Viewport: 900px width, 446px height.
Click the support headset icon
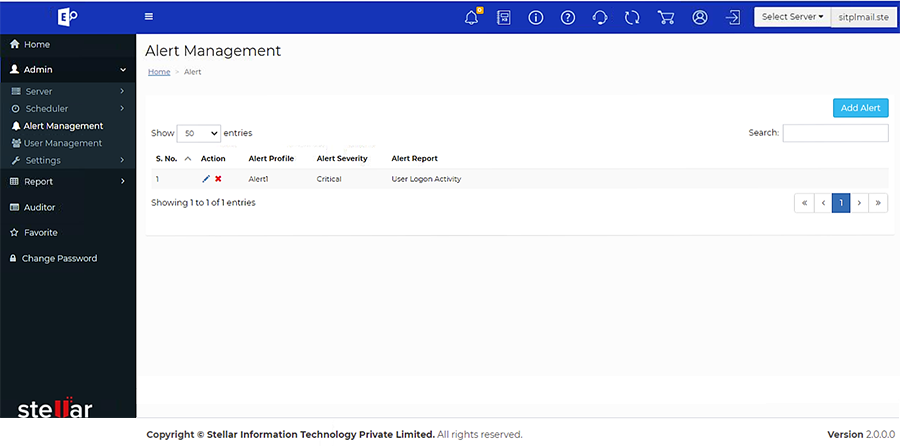[600, 17]
